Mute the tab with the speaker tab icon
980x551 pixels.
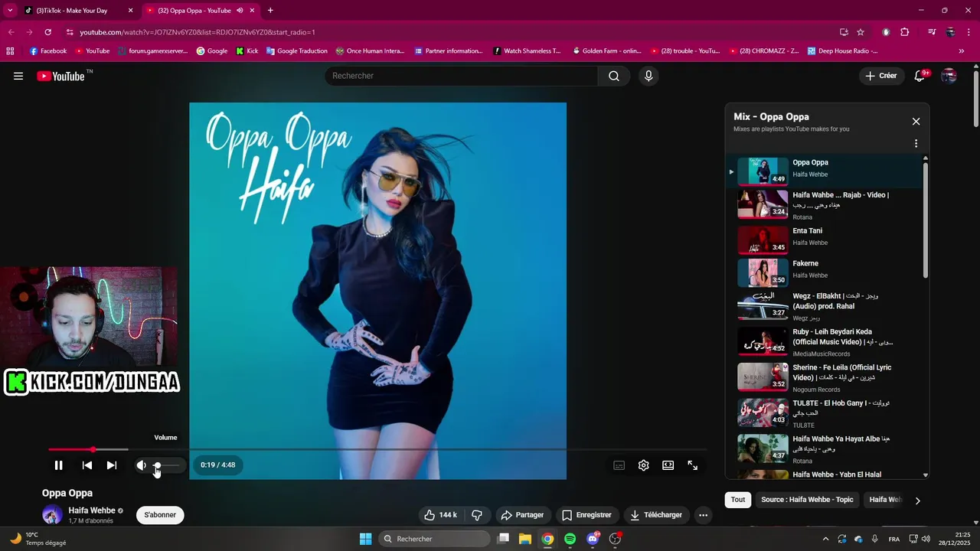pos(240,11)
